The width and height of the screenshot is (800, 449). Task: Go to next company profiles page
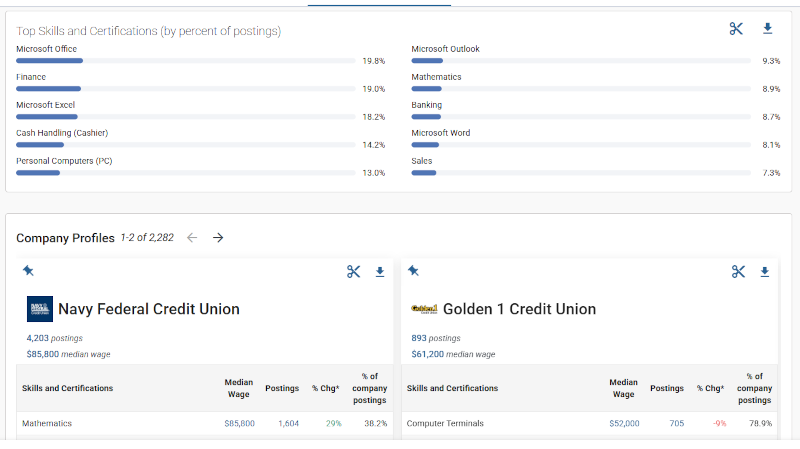(x=218, y=237)
